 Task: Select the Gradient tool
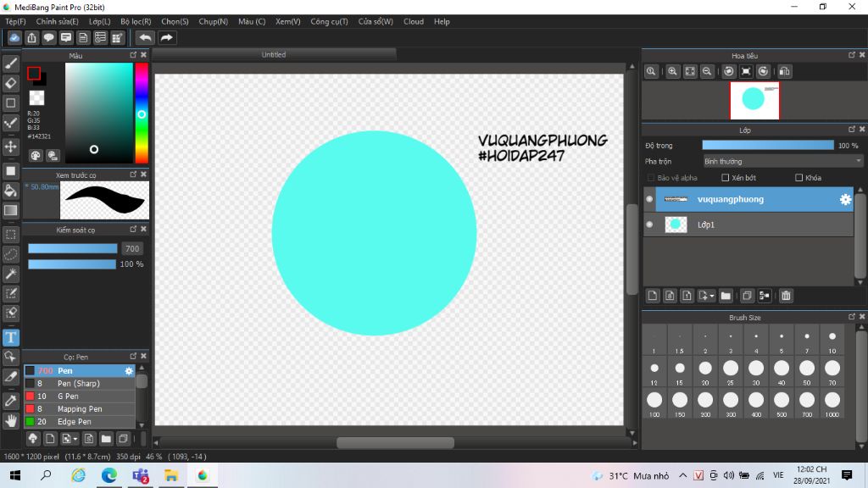pyautogui.click(x=10, y=210)
